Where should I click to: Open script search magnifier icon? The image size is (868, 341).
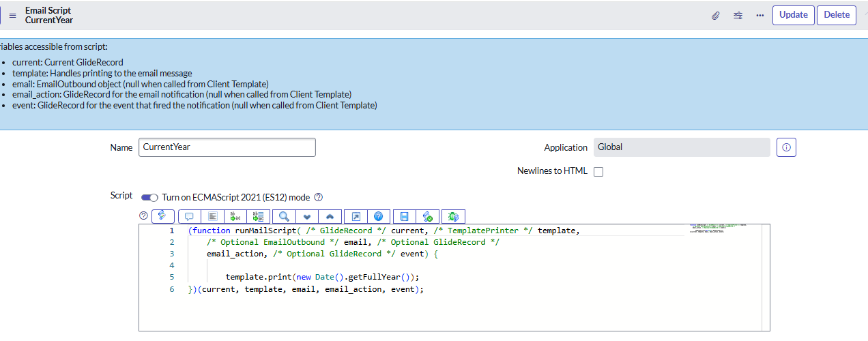tap(283, 216)
